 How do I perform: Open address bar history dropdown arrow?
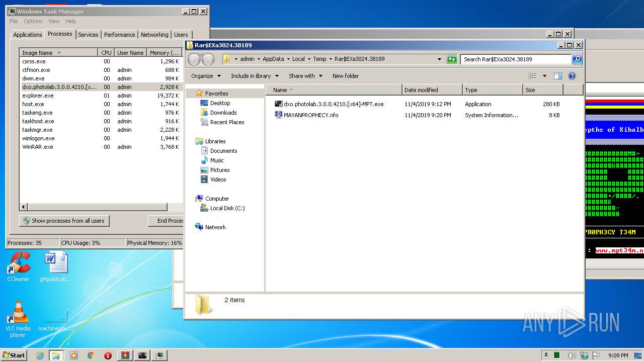coord(440,59)
